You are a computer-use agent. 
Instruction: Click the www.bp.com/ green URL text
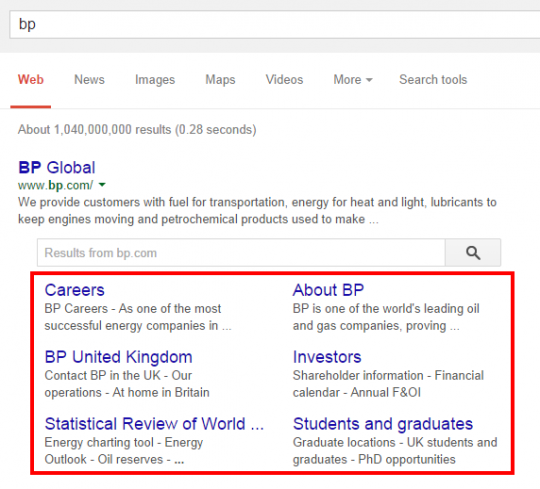[55, 185]
